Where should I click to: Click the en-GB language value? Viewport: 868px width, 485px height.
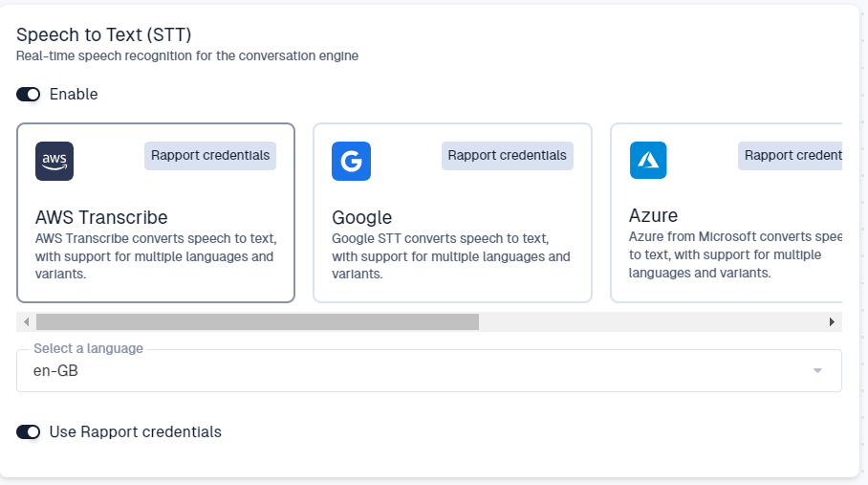[x=55, y=371]
